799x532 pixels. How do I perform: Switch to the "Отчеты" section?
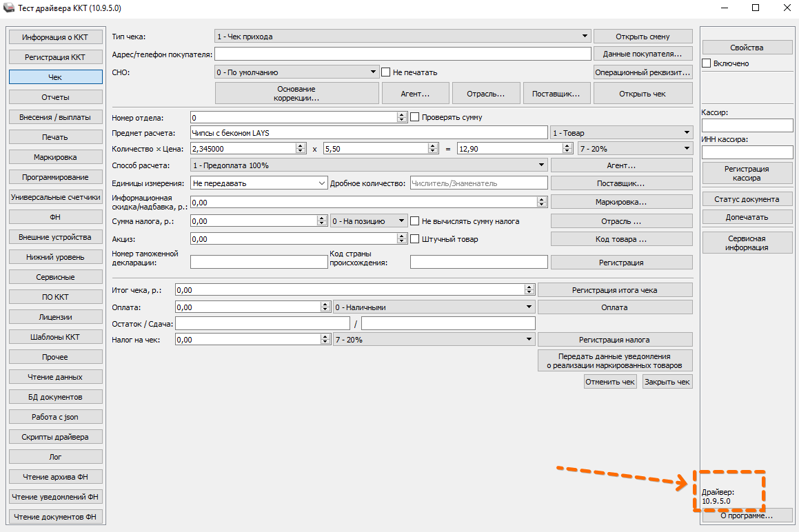(x=55, y=97)
